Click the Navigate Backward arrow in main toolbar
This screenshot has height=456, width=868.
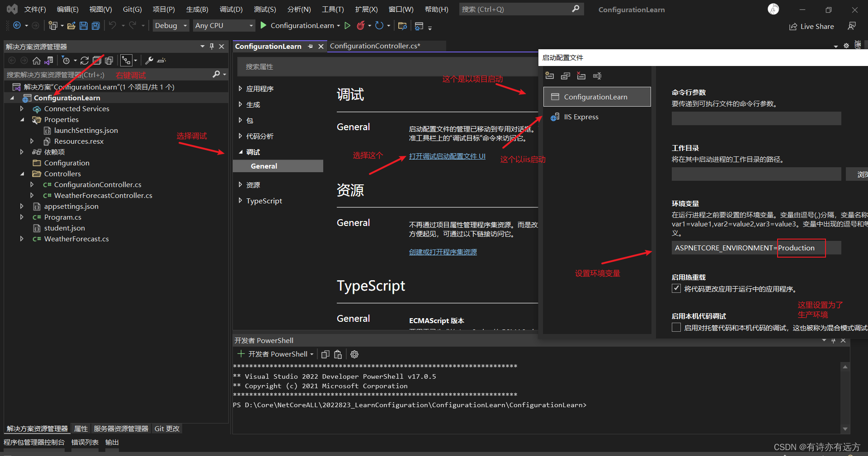click(17, 26)
